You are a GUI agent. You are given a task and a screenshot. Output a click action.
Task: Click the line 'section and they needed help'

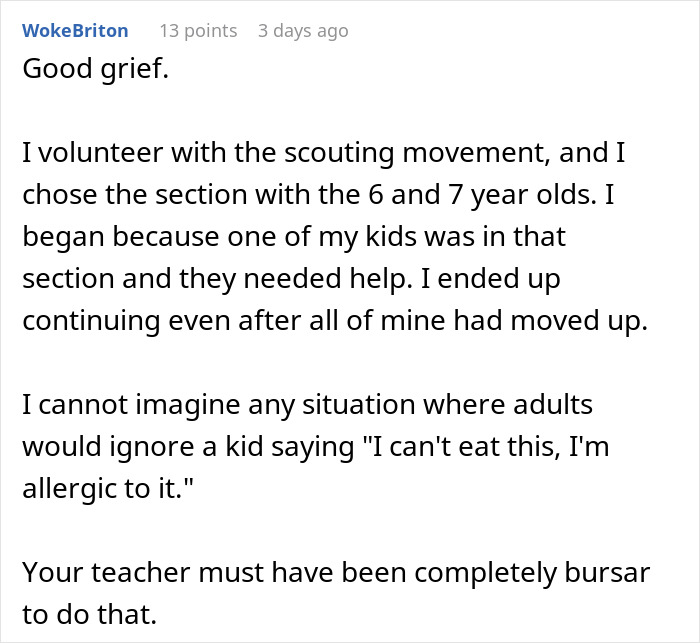pyautogui.click(x=291, y=279)
